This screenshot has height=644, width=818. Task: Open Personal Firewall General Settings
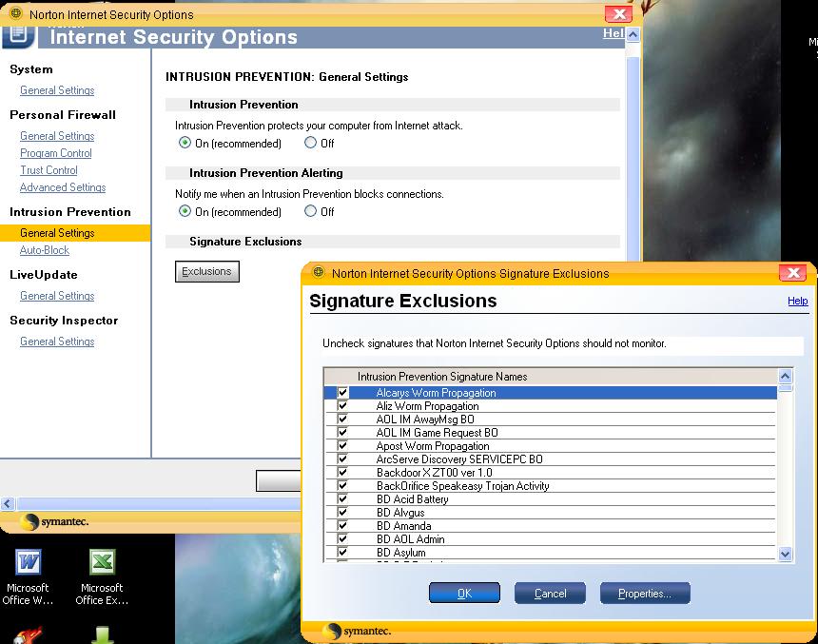pyautogui.click(x=57, y=136)
